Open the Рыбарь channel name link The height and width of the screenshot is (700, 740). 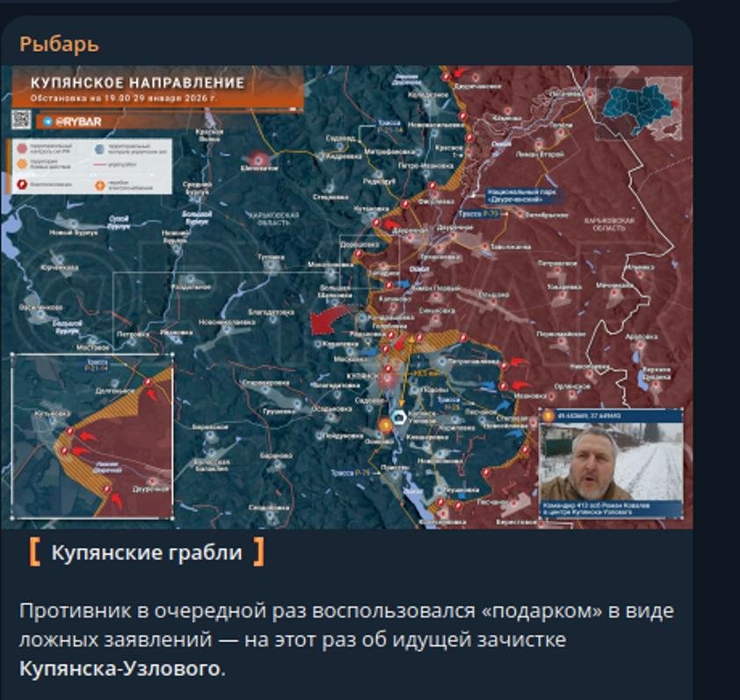(59, 44)
